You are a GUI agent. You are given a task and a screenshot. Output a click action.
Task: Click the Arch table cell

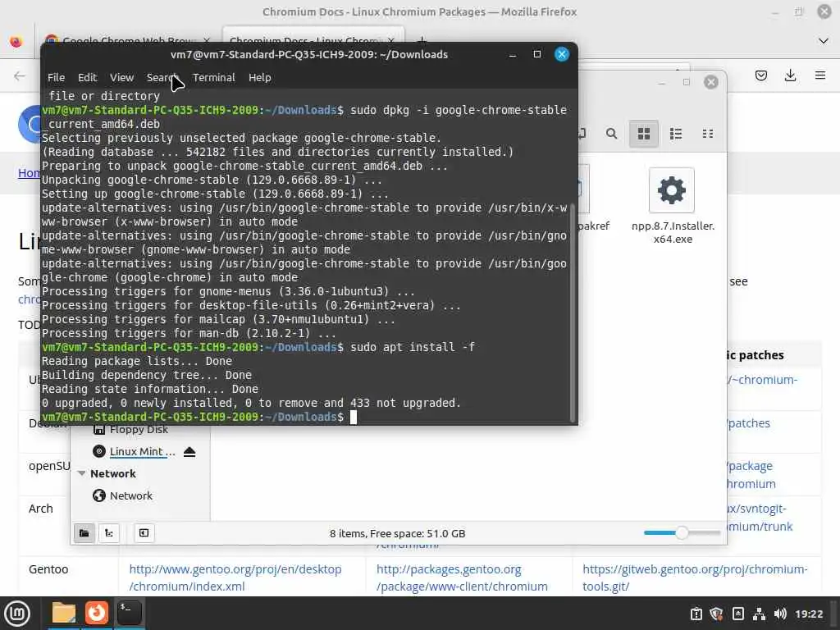[41, 509]
